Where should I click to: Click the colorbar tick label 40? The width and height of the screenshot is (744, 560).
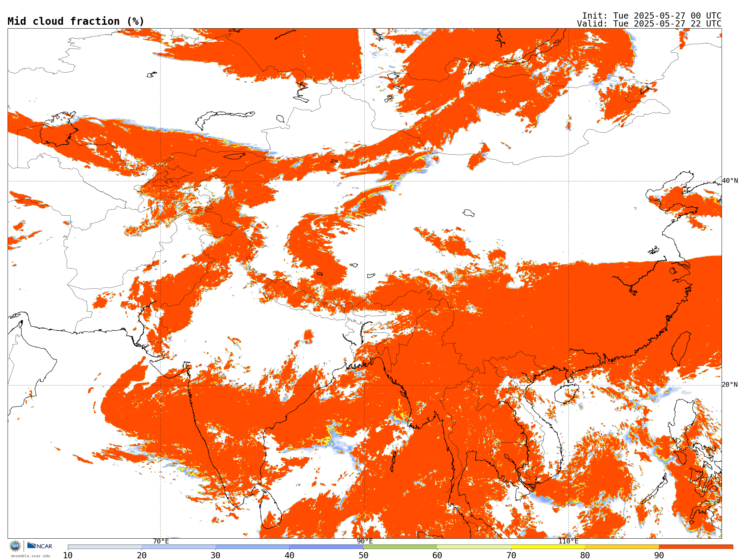(x=289, y=556)
